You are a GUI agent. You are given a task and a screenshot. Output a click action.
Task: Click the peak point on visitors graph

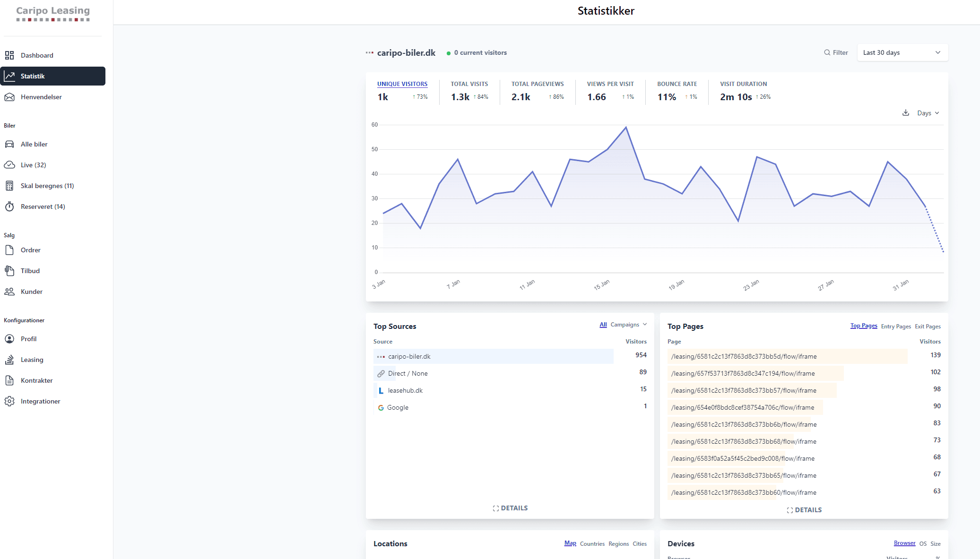click(x=626, y=127)
